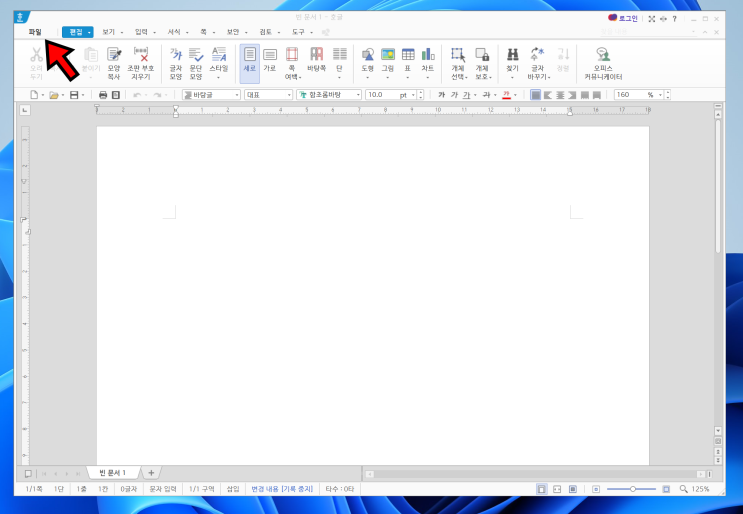Open the 파일 menu

click(35, 32)
